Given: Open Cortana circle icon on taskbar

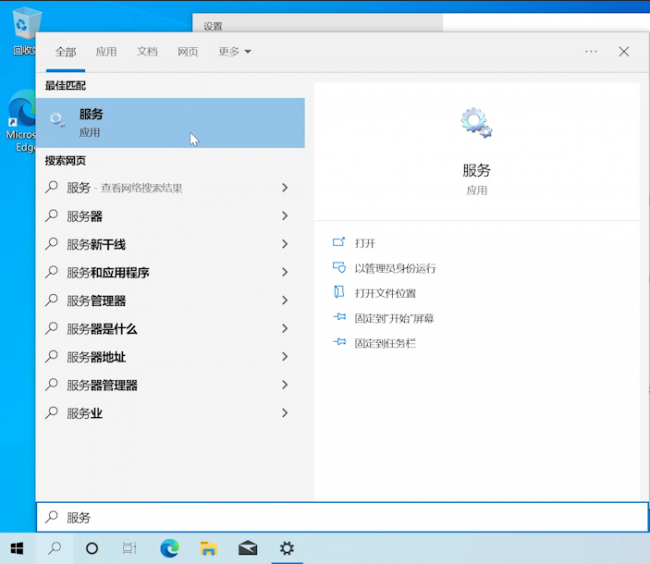Looking at the screenshot, I should [92, 549].
